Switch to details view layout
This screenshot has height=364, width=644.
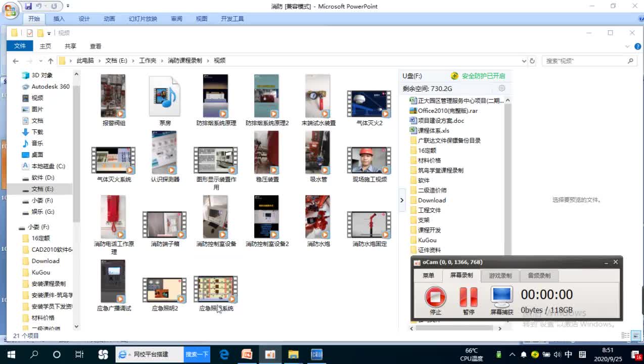coord(625,335)
